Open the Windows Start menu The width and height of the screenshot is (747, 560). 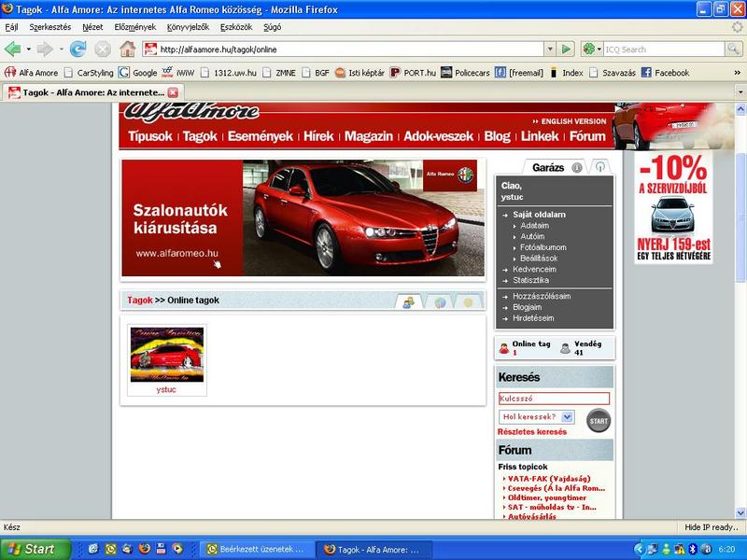pyautogui.click(x=35, y=549)
